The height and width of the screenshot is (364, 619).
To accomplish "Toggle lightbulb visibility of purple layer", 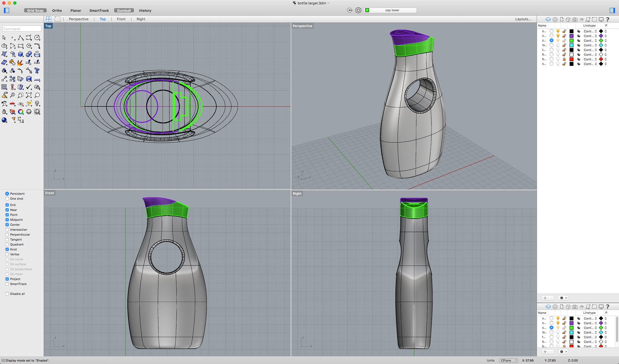I will pyautogui.click(x=558, y=36).
